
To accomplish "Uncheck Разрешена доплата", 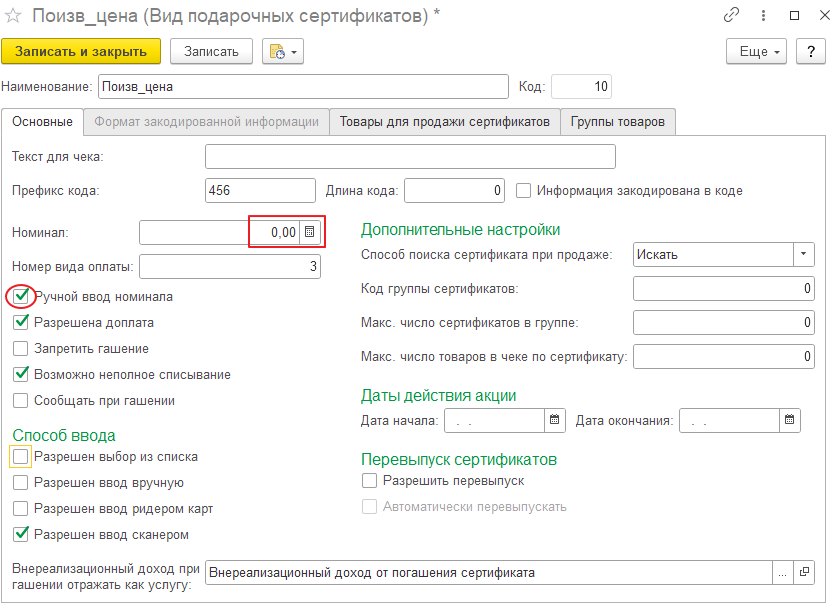I will tap(21, 322).
